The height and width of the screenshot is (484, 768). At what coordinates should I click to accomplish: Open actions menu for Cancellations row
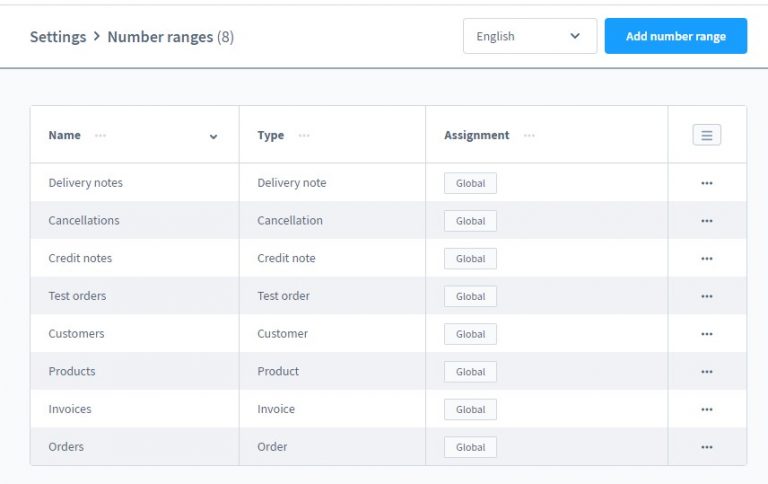706,221
